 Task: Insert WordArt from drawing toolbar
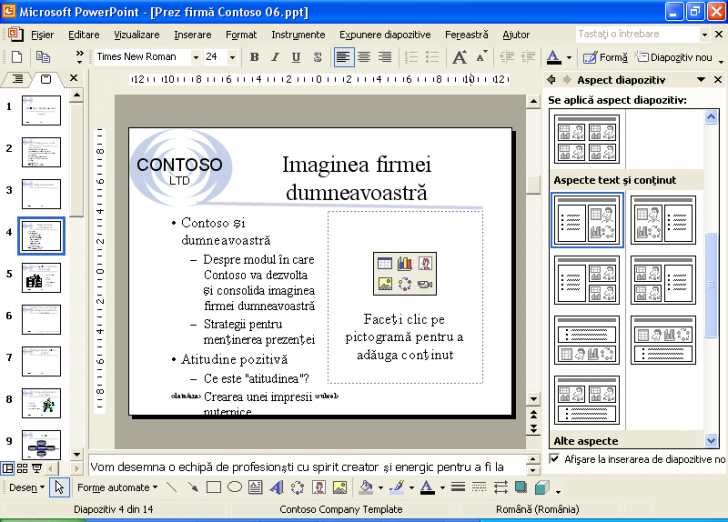tap(276, 487)
